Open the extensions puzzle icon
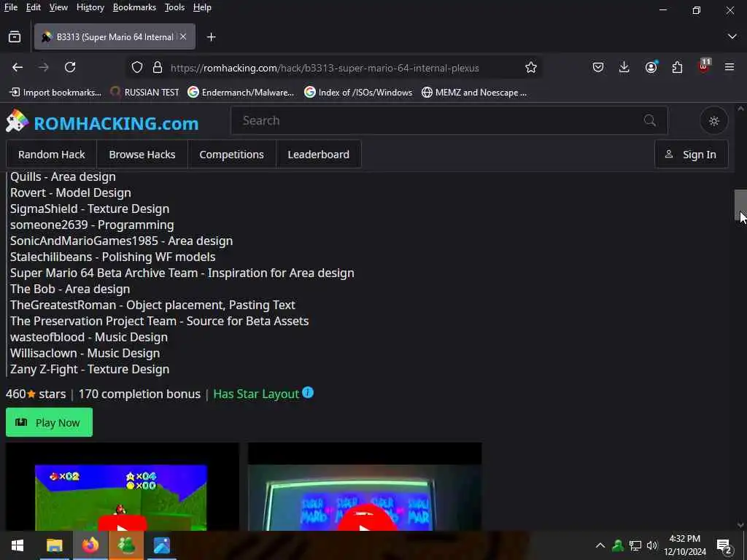This screenshot has width=747, height=560. [677, 67]
